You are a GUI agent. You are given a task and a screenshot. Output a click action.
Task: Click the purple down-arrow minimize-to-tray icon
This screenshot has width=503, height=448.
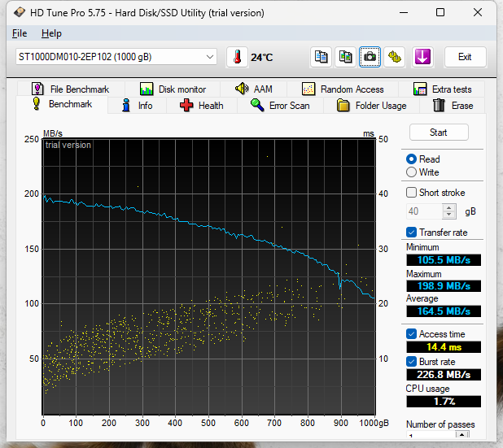tap(422, 57)
